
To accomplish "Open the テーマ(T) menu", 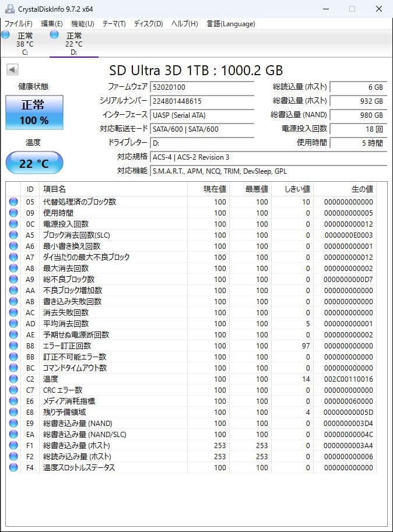I will [x=114, y=24].
